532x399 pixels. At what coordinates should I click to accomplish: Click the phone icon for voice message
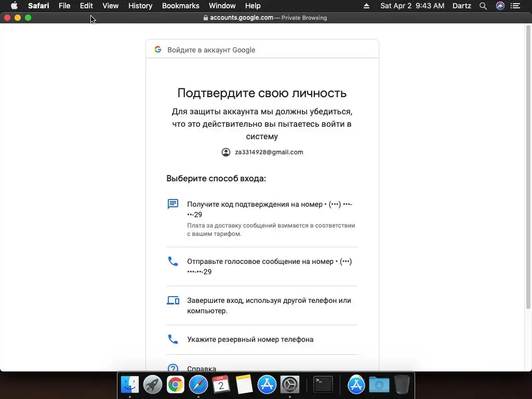coord(173,261)
